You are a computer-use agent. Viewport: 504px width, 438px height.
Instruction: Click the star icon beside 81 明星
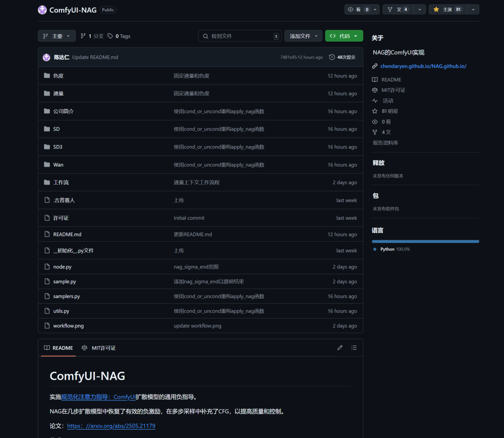(375, 111)
